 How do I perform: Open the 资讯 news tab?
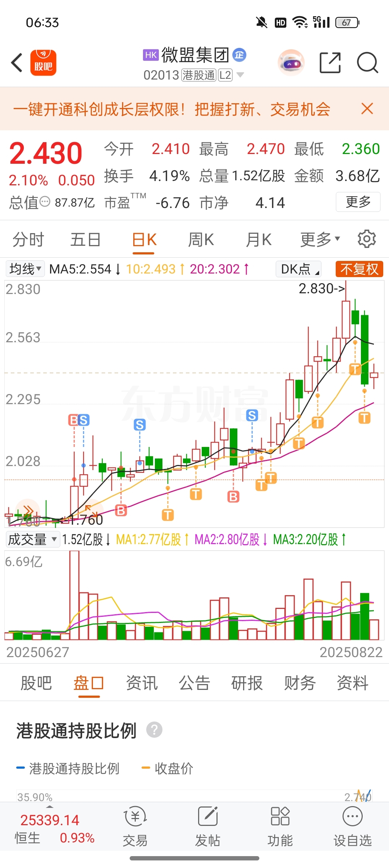pos(142,683)
